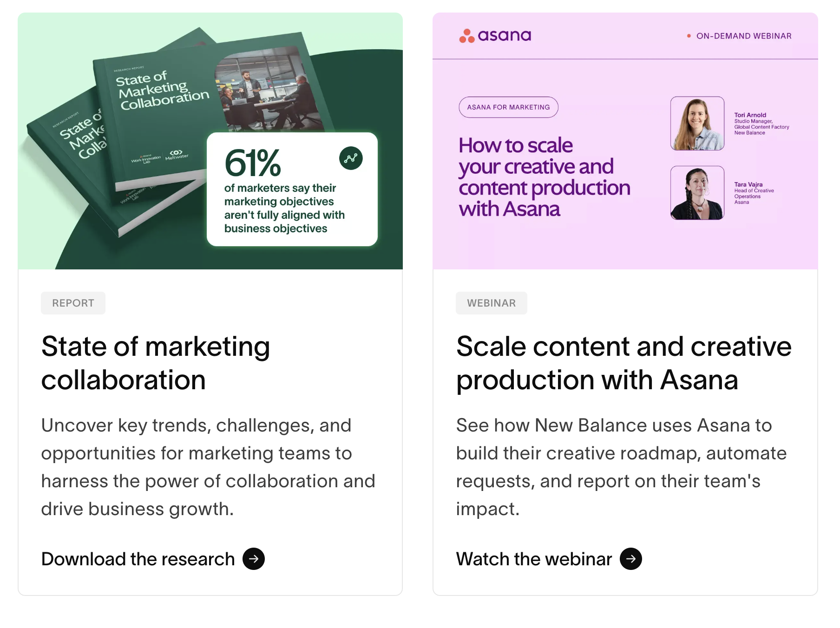Click the How to scale webinar banner title
The image size is (840, 628).
(x=544, y=177)
